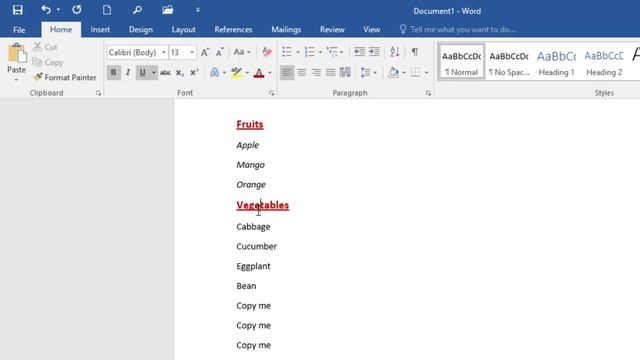Image resolution: width=640 pixels, height=360 pixels.
Task: Open the Font dialog launcher
Action: (x=271, y=93)
